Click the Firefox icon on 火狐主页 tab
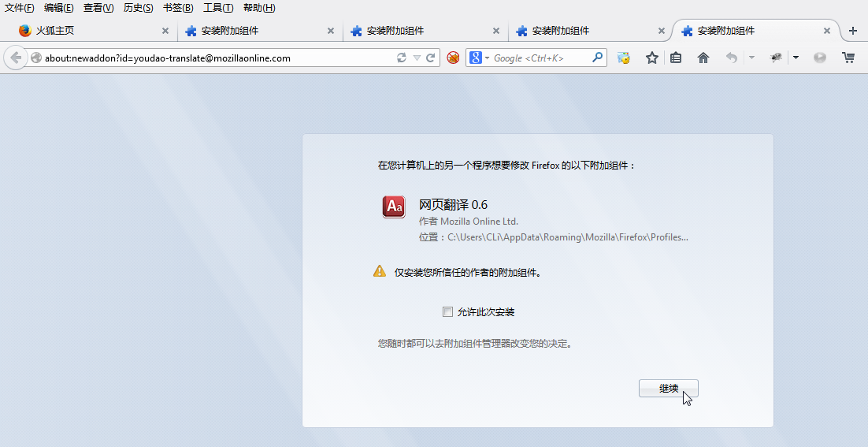The height and width of the screenshot is (447, 868). click(x=25, y=31)
